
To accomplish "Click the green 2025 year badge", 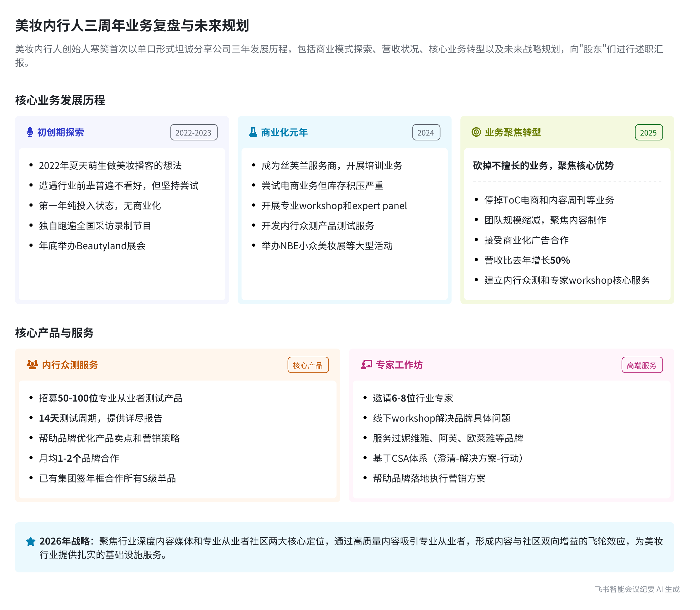I will (649, 133).
